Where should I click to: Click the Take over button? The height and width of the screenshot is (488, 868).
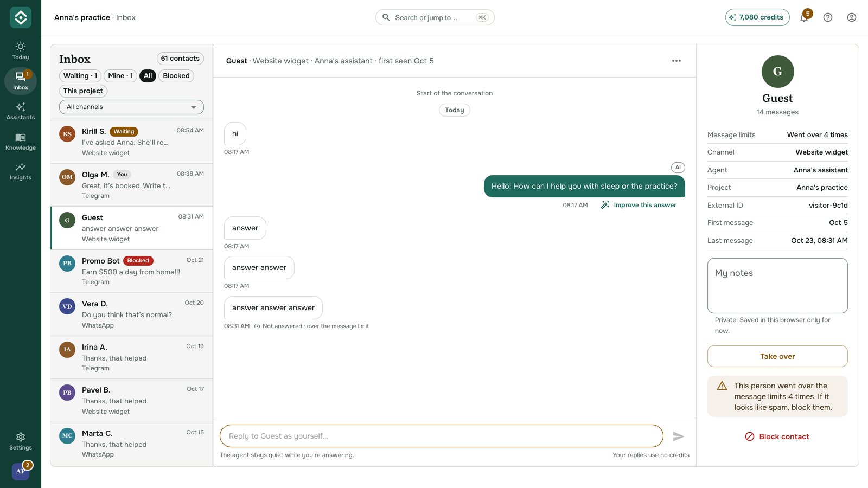click(x=777, y=356)
